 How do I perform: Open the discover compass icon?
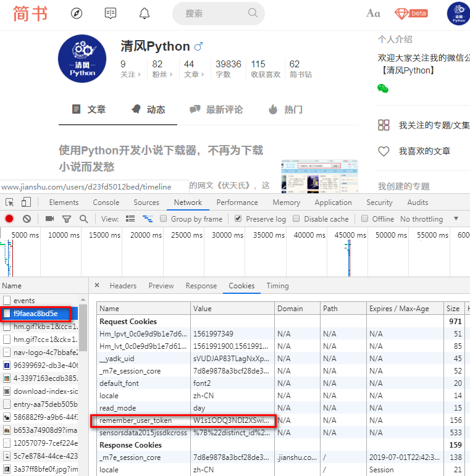pos(77,14)
